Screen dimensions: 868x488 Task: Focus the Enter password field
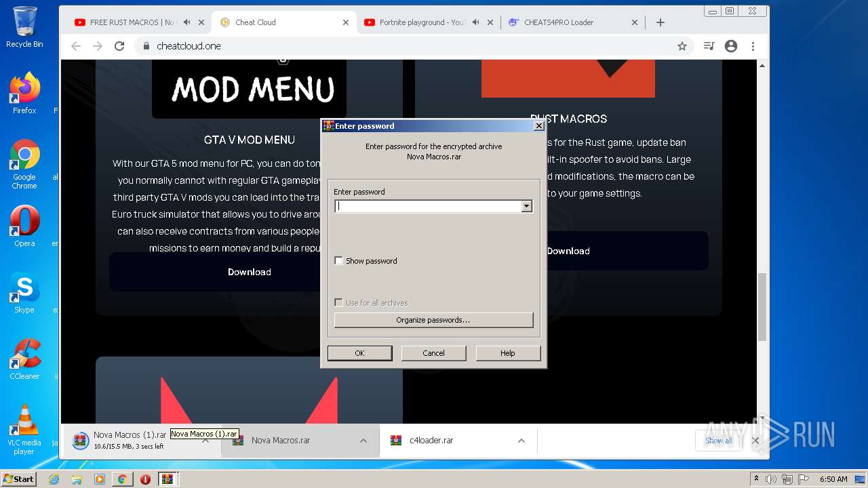[x=429, y=207]
